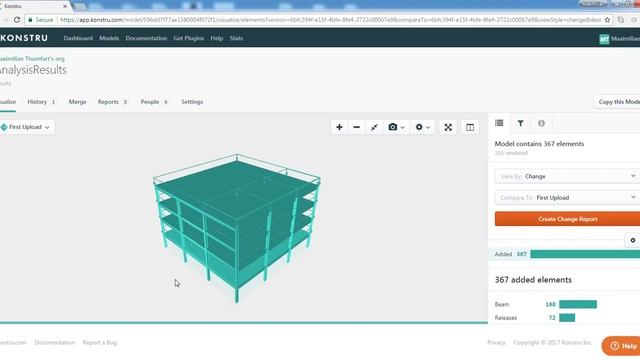The width and height of the screenshot is (640, 360).
Task: Bookmark this page with the star
Action: tap(607, 20)
